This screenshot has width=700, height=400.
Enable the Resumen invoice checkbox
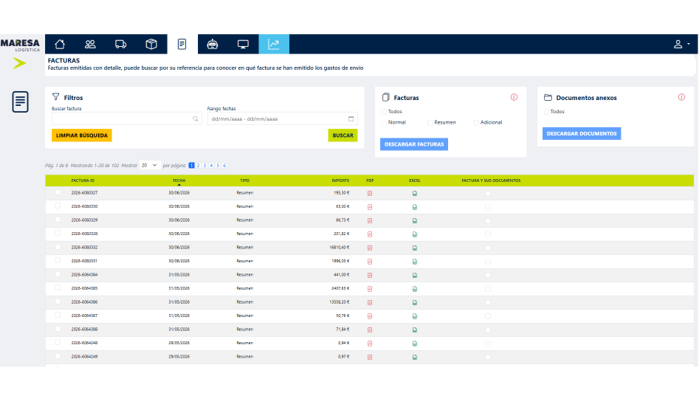[x=430, y=122]
